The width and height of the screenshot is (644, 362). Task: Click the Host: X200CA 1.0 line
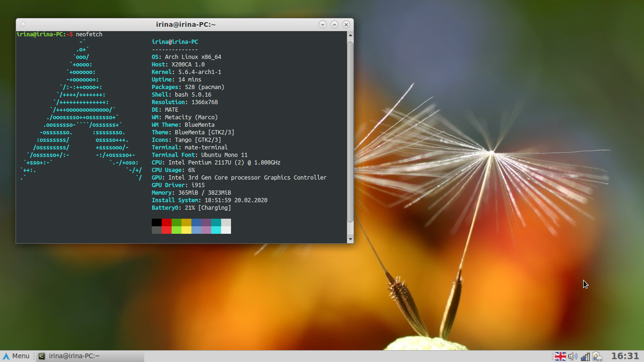[x=178, y=65]
